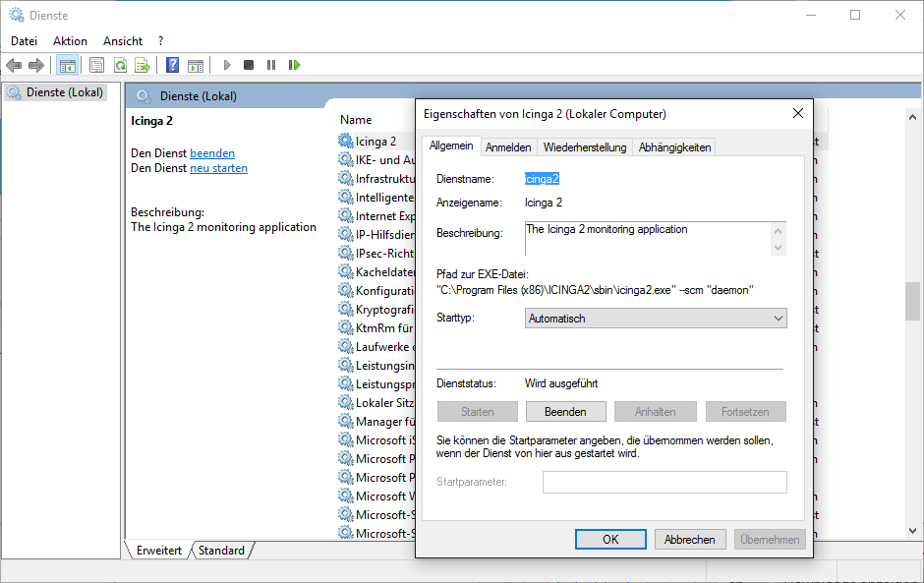Screen dimensions: 924x583
Task: Click the Übernehmen button
Action: click(x=770, y=540)
